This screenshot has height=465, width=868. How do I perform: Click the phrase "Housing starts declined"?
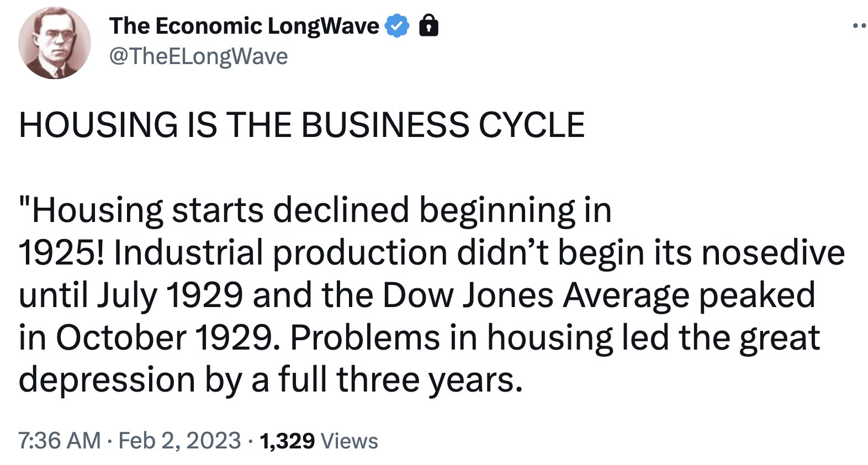pyautogui.click(x=221, y=210)
